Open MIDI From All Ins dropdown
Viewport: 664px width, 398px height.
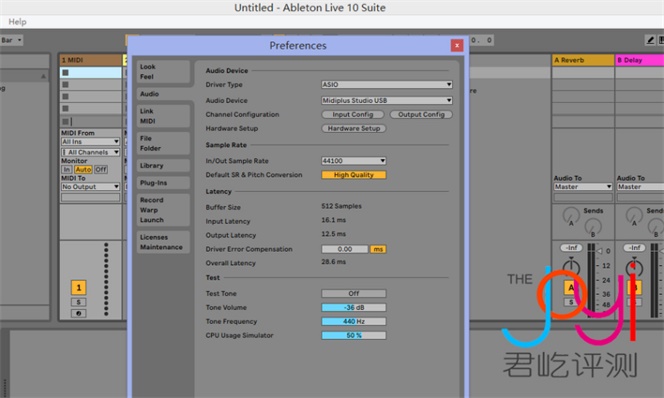click(x=90, y=141)
